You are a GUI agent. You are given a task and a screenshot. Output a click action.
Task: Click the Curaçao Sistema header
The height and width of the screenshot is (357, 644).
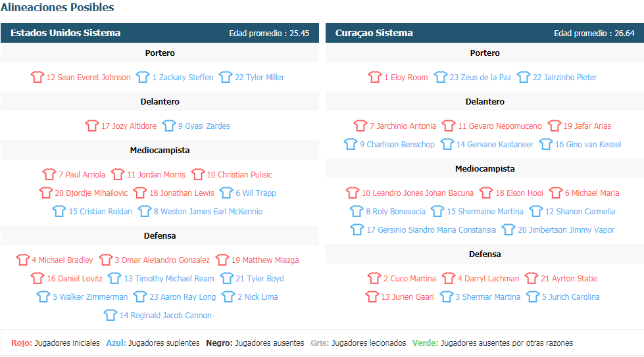[x=374, y=33]
